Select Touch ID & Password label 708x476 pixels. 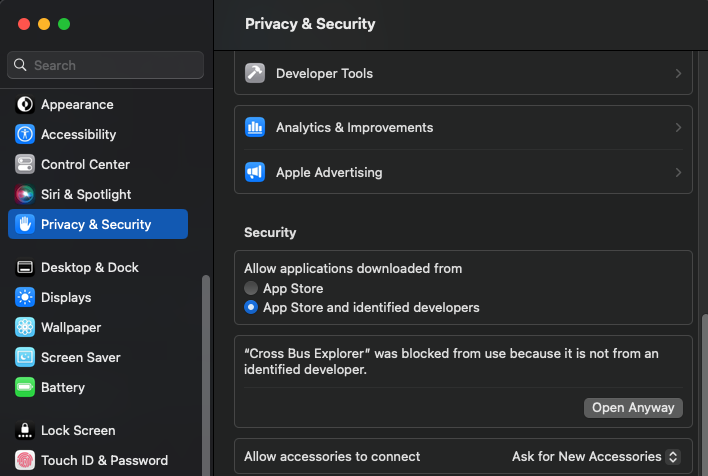(104, 460)
